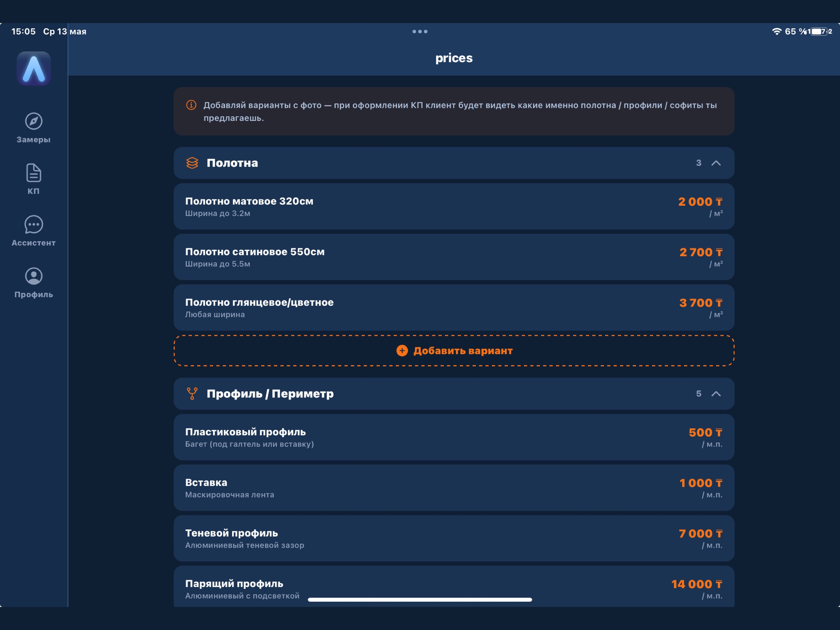Screen dimensions: 840x630
Task: Tap the subtitle Маскировочная лента
Action: (x=230, y=495)
